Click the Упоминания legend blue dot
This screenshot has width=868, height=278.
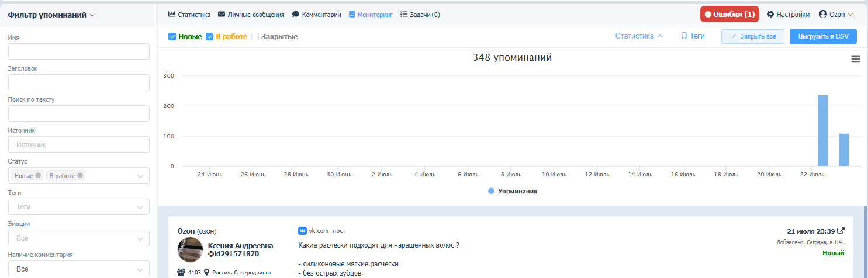tap(491, 191)
